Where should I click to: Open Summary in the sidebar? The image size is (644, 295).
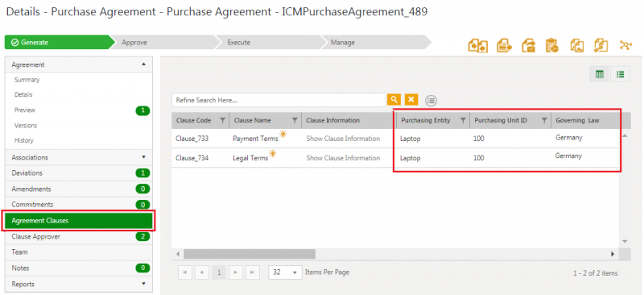click(27, 80)
